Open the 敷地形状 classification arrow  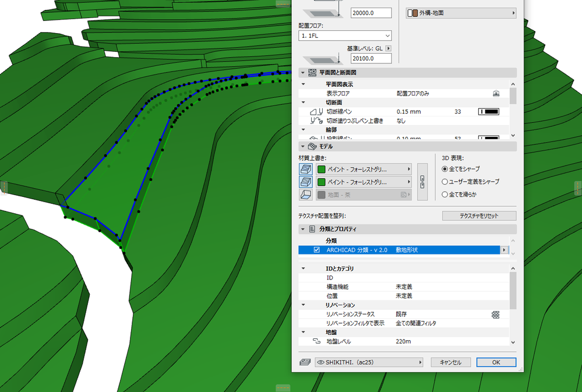coord(504,250)
